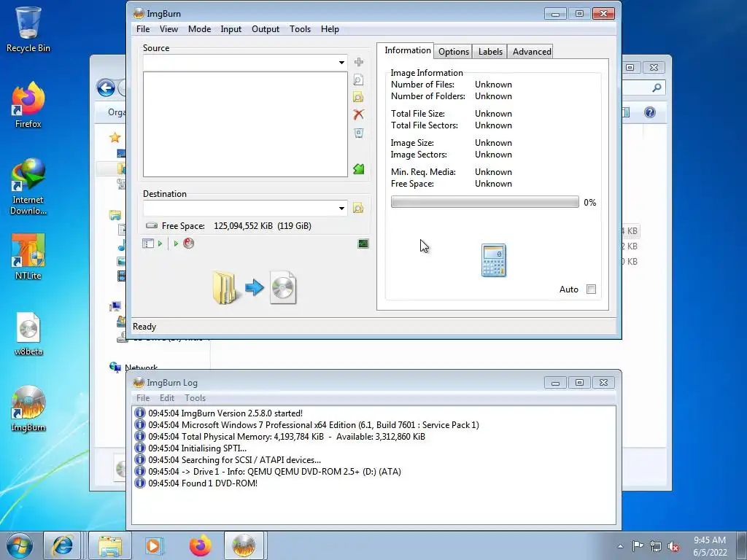747x560 pixels.
Task: Click the w8beta disc image file
Action: 28,333
